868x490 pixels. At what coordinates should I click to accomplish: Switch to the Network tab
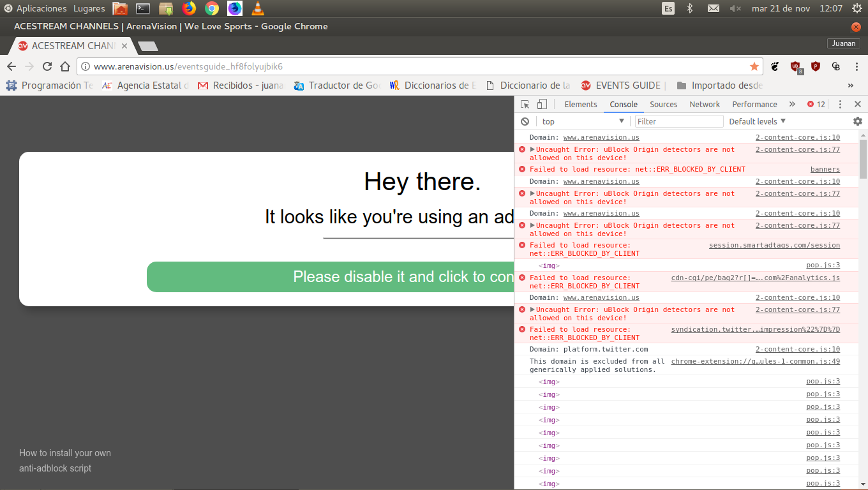(705, 104)
